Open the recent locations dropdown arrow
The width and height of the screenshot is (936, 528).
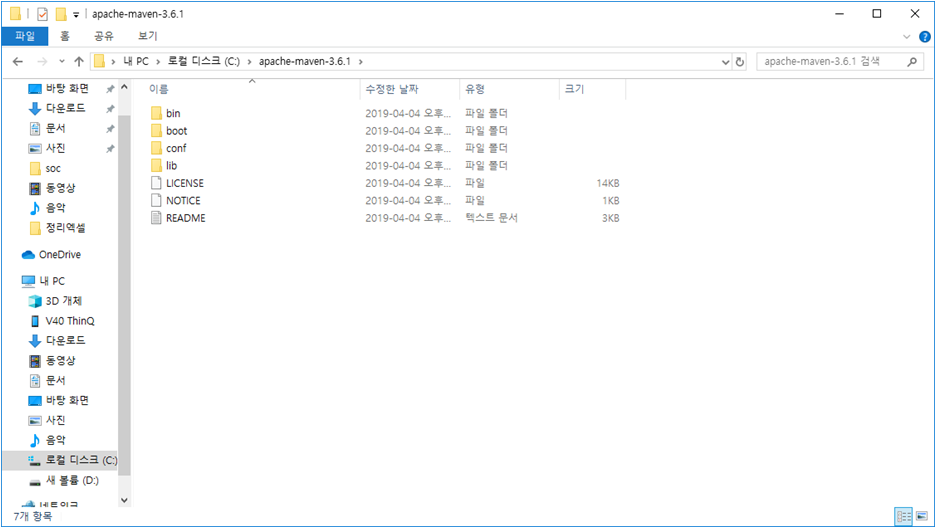[x=61, y=61]
